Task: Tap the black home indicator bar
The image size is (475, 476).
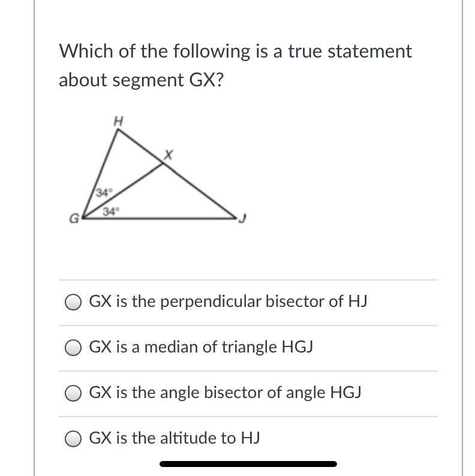Action: tap(248, 464)
